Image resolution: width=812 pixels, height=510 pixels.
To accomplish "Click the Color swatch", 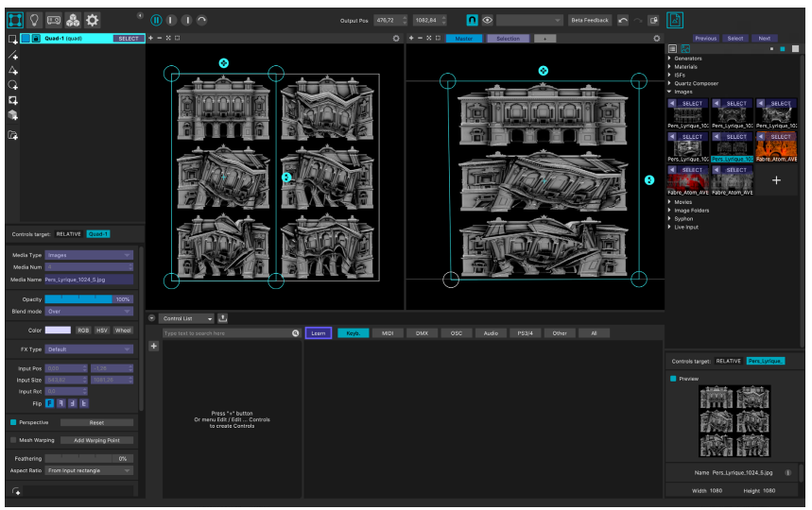I will point(58,330).
